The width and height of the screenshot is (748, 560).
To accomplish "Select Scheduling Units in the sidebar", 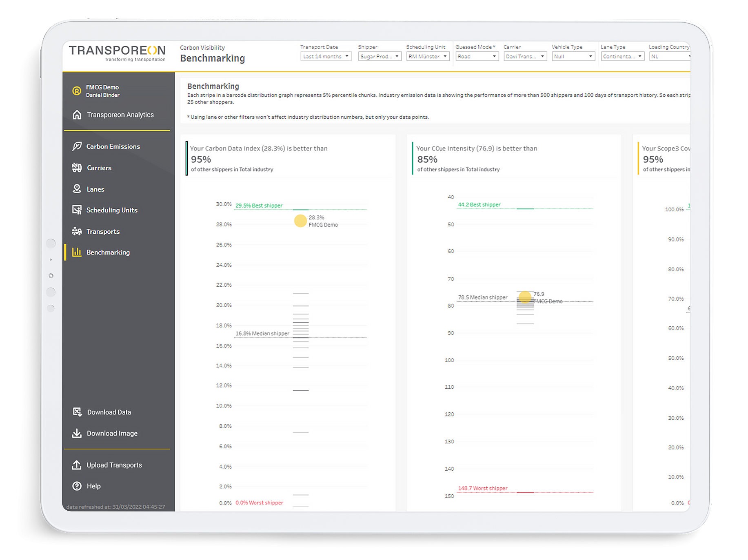I will tap(112, 210).
